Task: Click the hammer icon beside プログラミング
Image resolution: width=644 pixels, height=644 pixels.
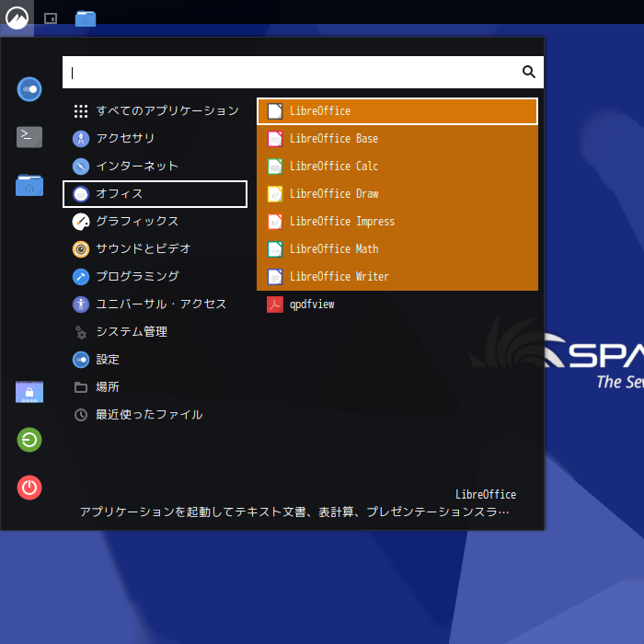Action: coord(81,277)
